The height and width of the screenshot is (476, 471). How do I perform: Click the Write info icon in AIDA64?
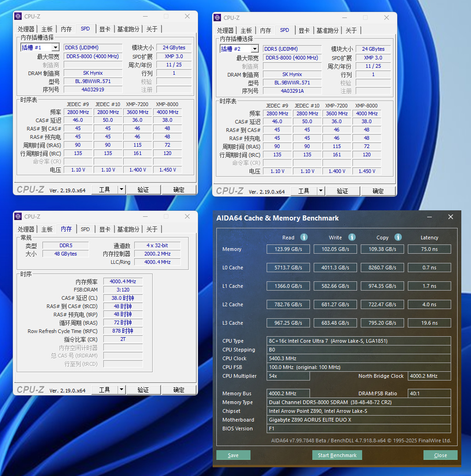[352, 237]
